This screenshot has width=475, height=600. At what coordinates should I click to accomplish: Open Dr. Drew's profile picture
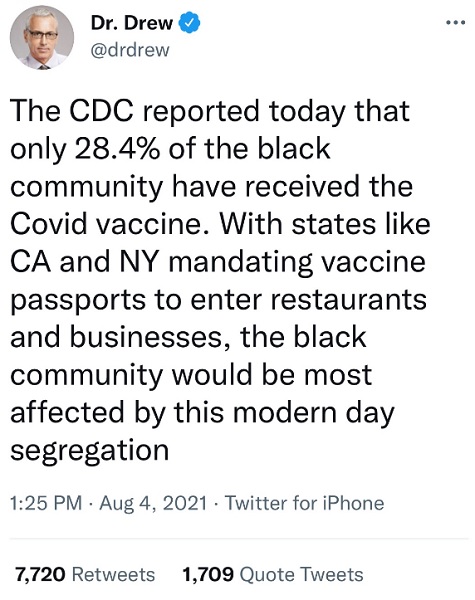click(42, 38)
